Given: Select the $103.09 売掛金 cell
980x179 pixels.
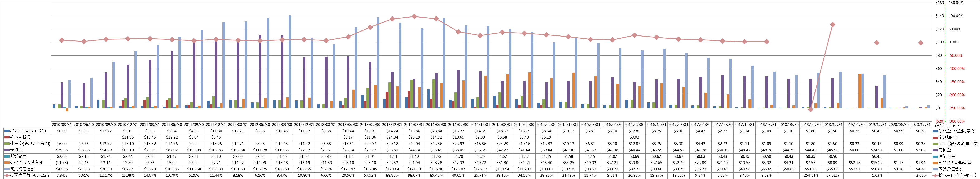Looking at the screenshot, I should 194,150.
